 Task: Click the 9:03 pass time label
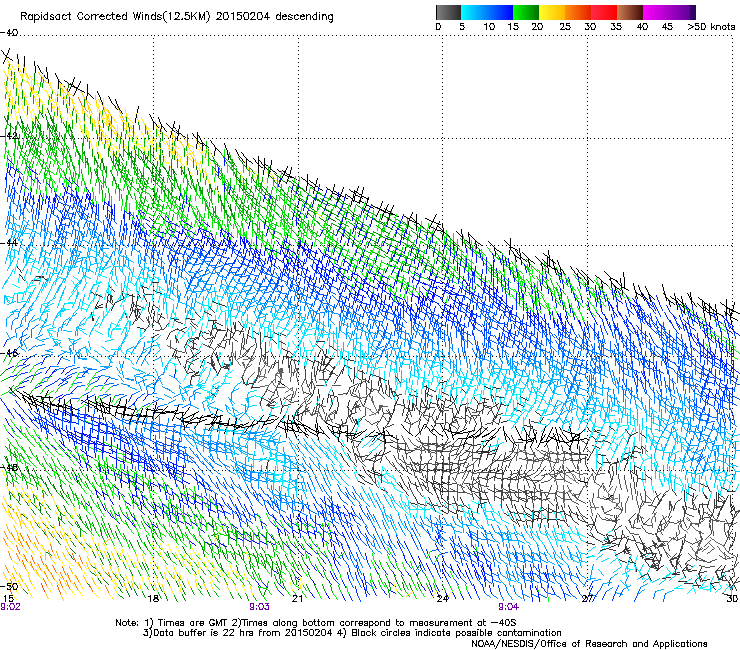coord(260,607)
